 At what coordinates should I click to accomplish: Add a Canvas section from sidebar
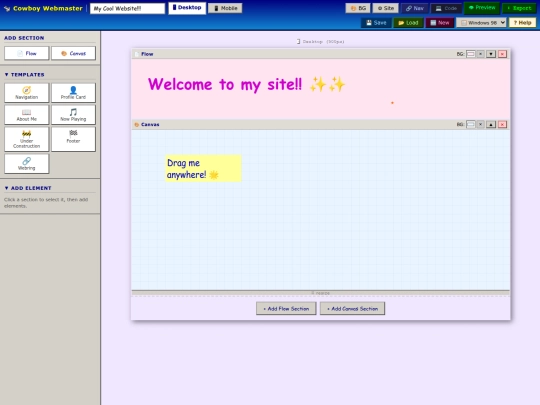(73, 53)
